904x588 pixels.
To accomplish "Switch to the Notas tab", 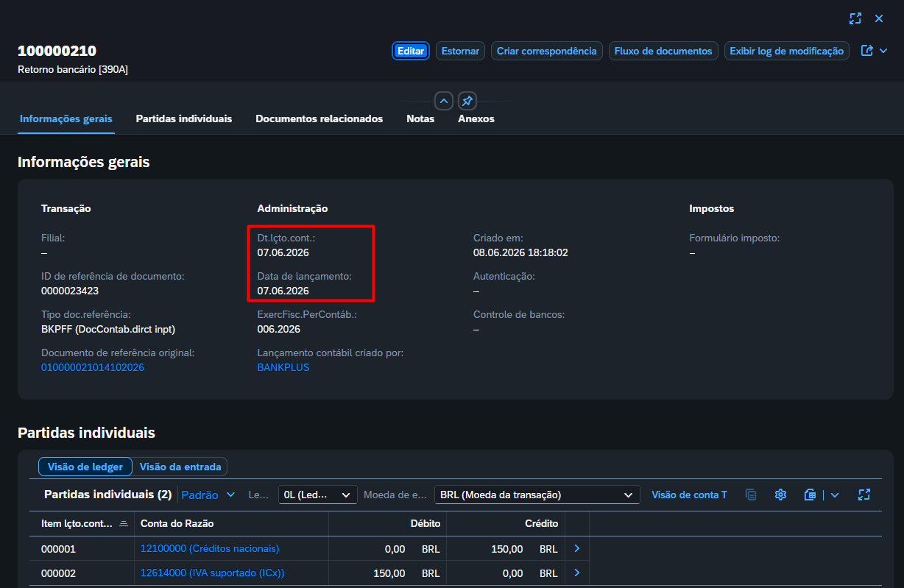I will pos(420,118).
